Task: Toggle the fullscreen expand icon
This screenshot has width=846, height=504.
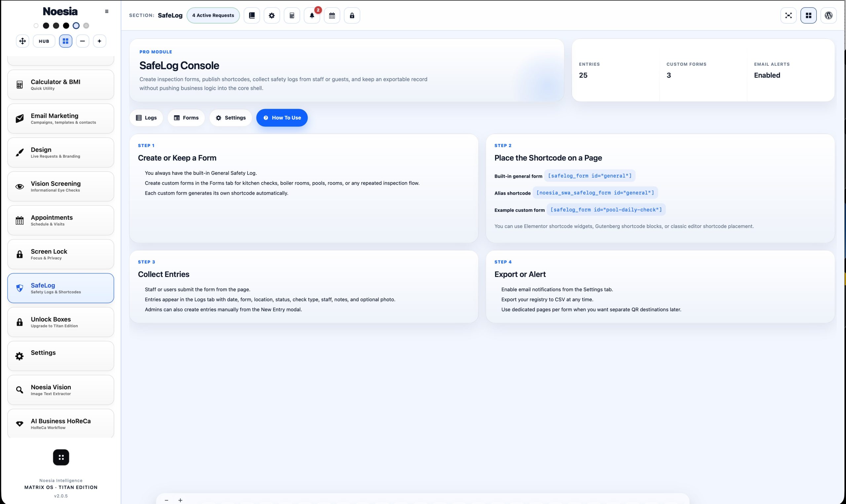Action: click(x=788, y=15)
